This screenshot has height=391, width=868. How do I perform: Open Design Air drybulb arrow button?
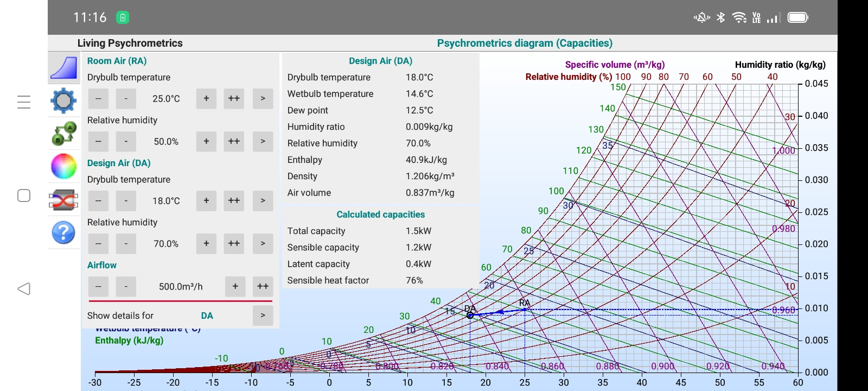click(263, 200)
